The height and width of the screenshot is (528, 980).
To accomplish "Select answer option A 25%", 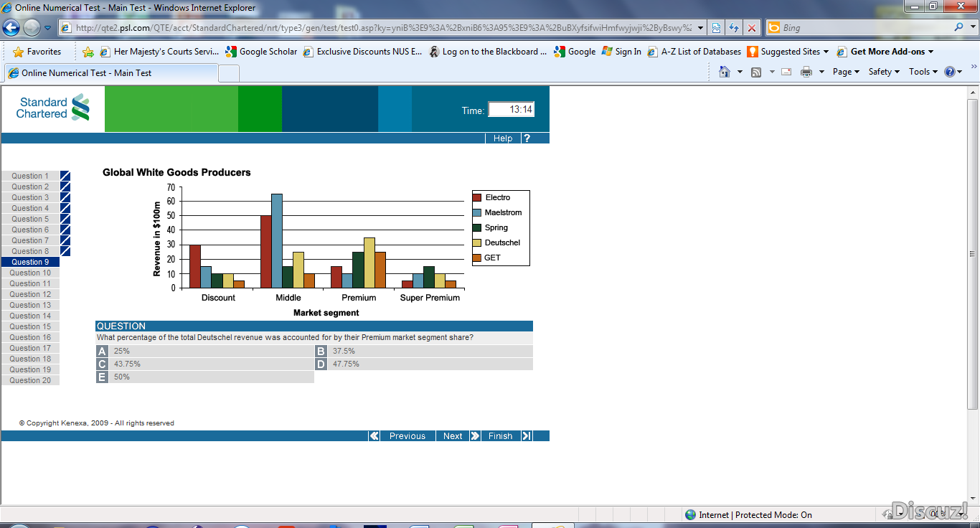I will pyautogui.click(x=205, y=352).
